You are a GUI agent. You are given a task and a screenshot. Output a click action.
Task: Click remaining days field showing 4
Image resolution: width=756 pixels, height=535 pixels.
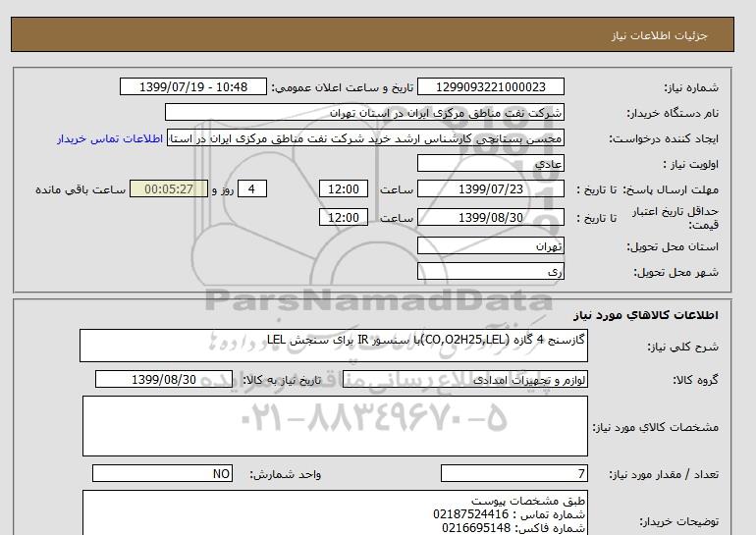pyautogui.click(x=252, y=188)
